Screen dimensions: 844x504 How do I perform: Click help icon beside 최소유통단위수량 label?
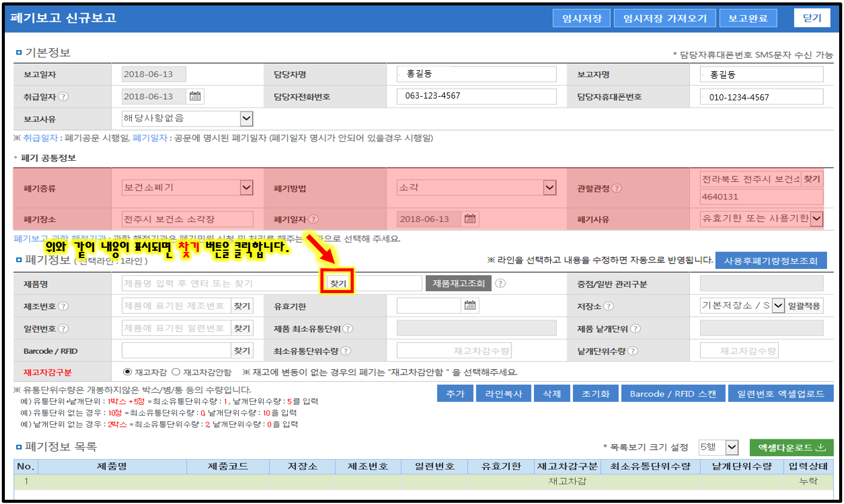pyautogui.click(x=345, y=351)
